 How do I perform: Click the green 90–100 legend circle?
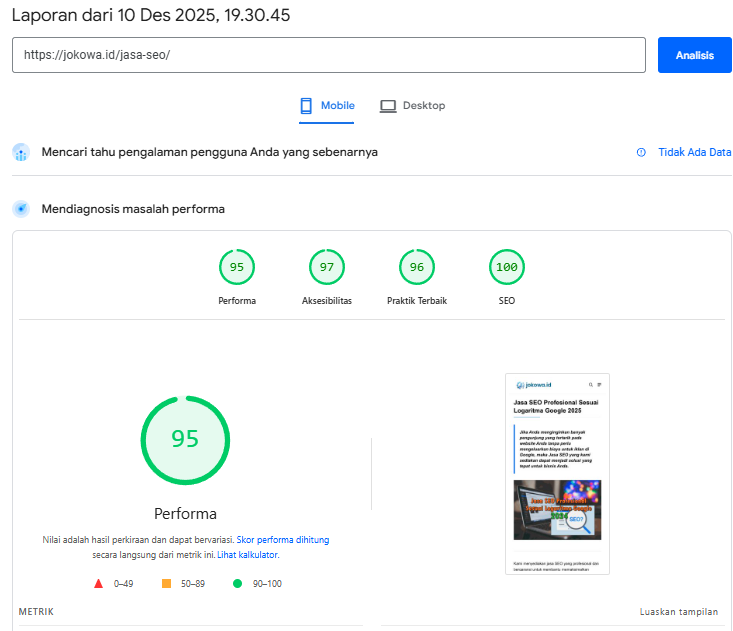(x=237, y=583)
